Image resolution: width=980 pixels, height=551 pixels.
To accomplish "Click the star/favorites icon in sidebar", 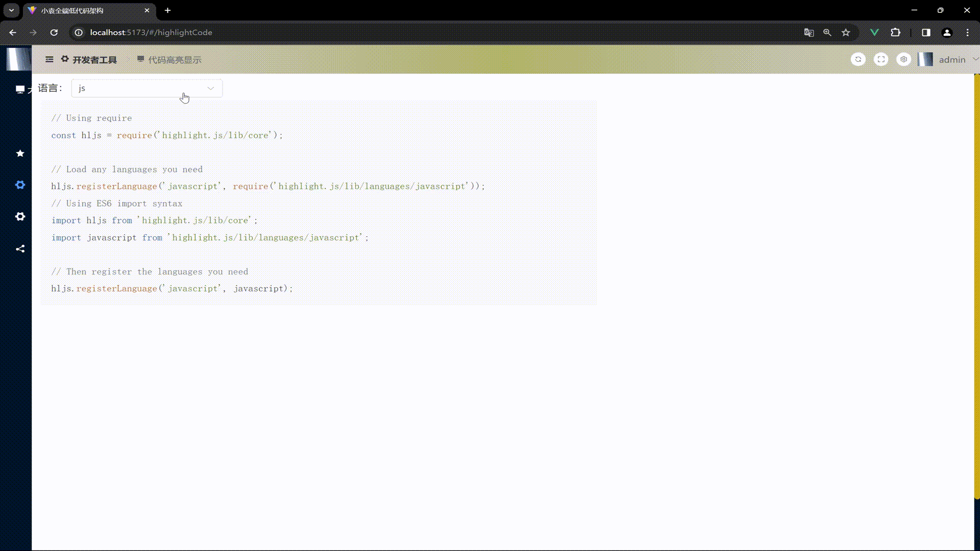I will pos(19,154).
